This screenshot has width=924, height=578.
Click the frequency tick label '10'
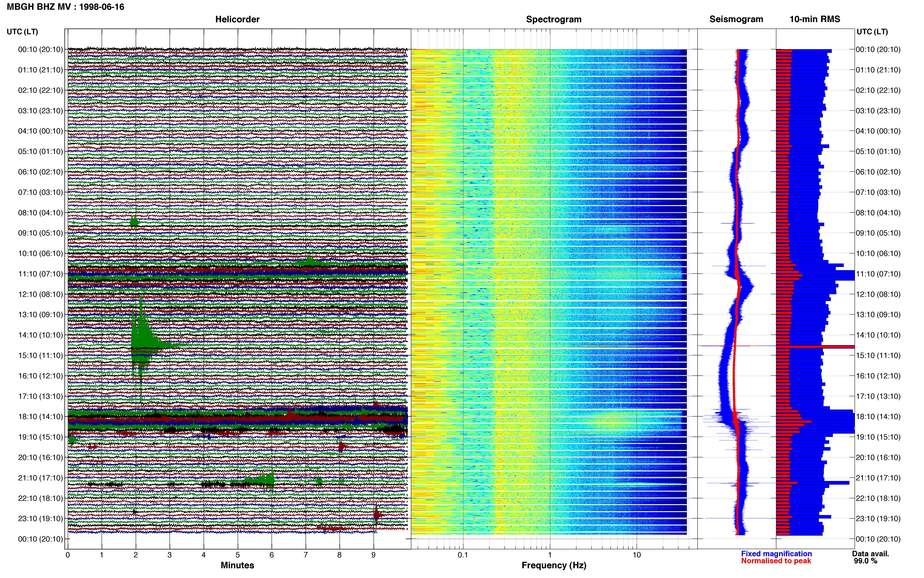tap(637, 555)
